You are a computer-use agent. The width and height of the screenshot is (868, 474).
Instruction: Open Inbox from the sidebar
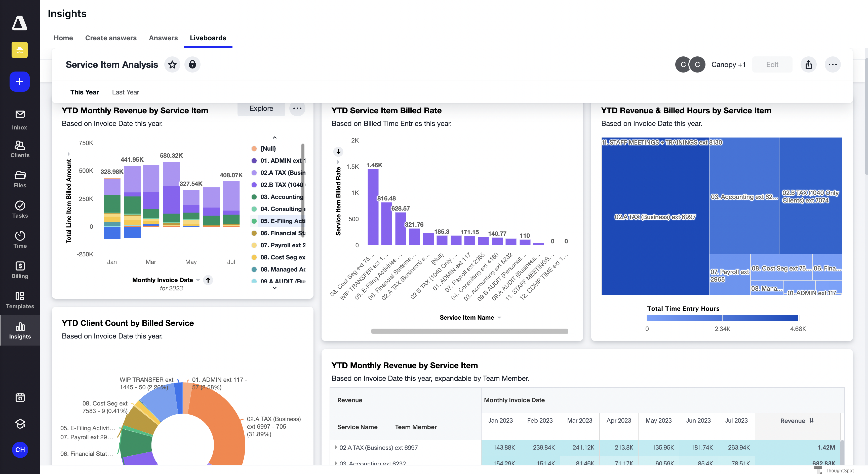coord(20,120)
